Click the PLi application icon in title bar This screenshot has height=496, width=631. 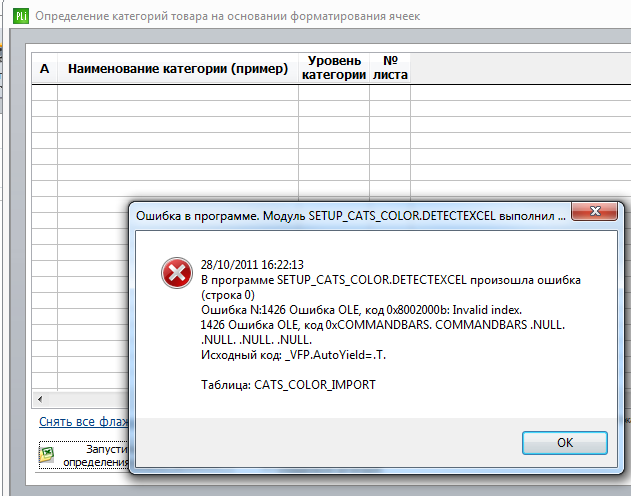click(x=21, y=16)
